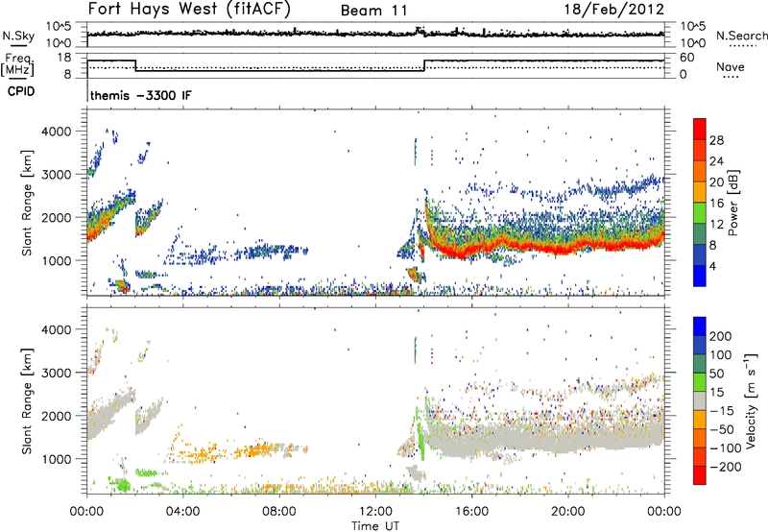The width and height of the screenshot is (768, 532).
Task: Click the 'N.Search' legend label
Action: (741, 36)
